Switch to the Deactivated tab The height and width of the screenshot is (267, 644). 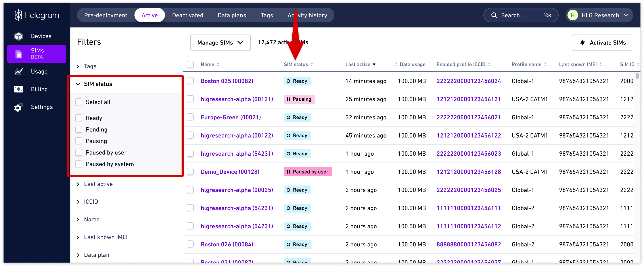(x=188, y=15)
